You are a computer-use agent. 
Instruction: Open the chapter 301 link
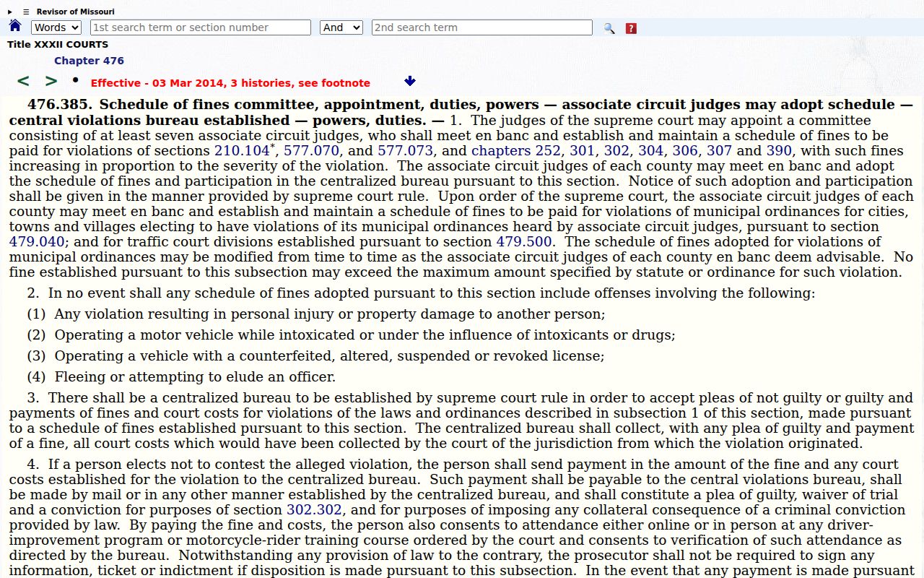click(582, 151)
